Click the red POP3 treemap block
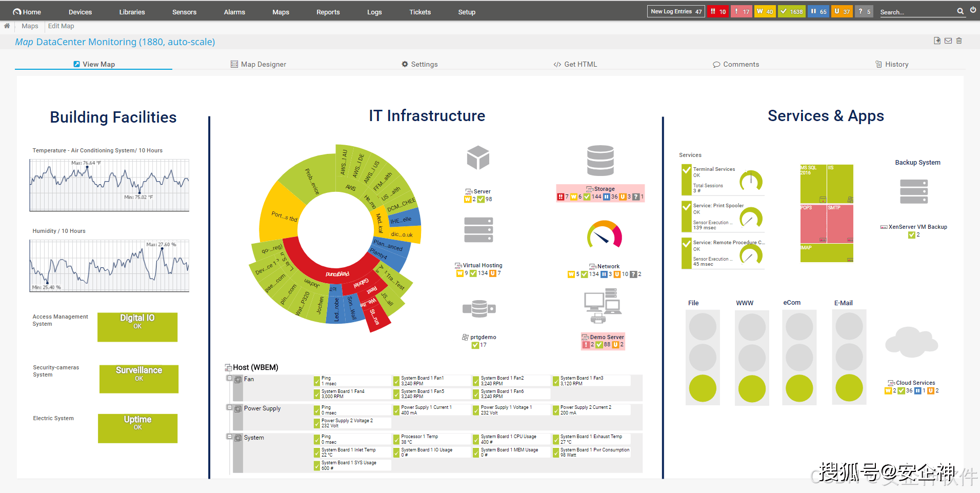The height and width of the screenshot is (493, 980). [x=813, y=224]
